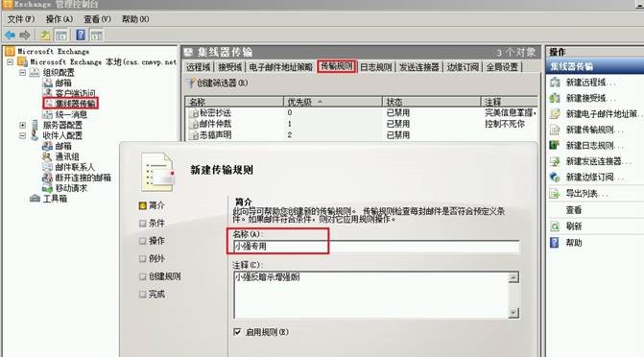Open the 操作 menu
The image size is (644, 357).
point(60,19)
